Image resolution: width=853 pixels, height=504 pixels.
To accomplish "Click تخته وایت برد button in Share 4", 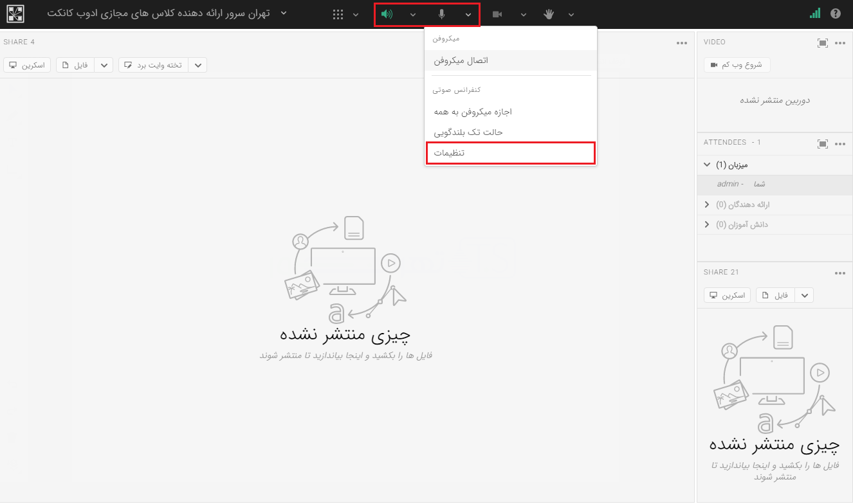I will click(153, 65).
